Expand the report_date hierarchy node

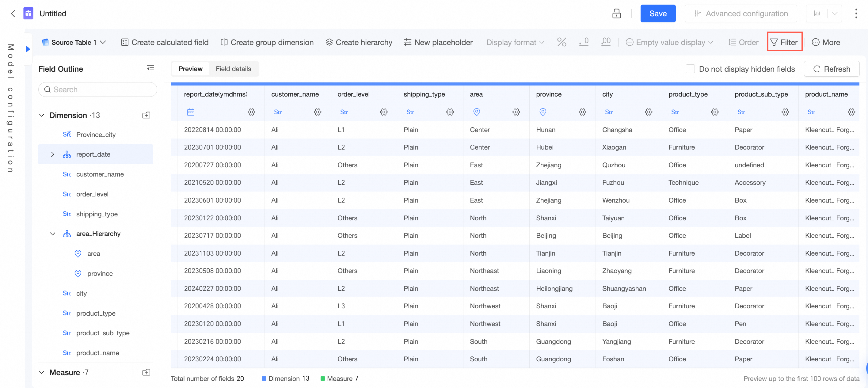point(53,154)
